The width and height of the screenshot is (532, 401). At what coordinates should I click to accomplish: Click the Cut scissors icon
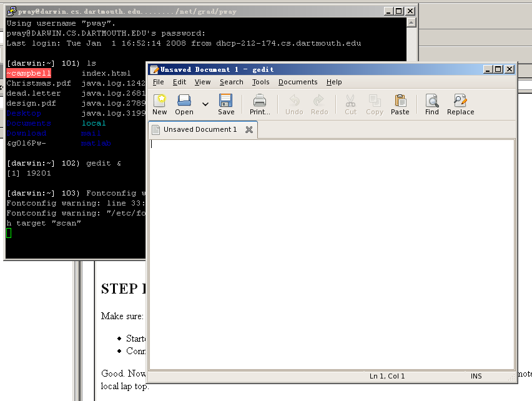coord(350,104)
